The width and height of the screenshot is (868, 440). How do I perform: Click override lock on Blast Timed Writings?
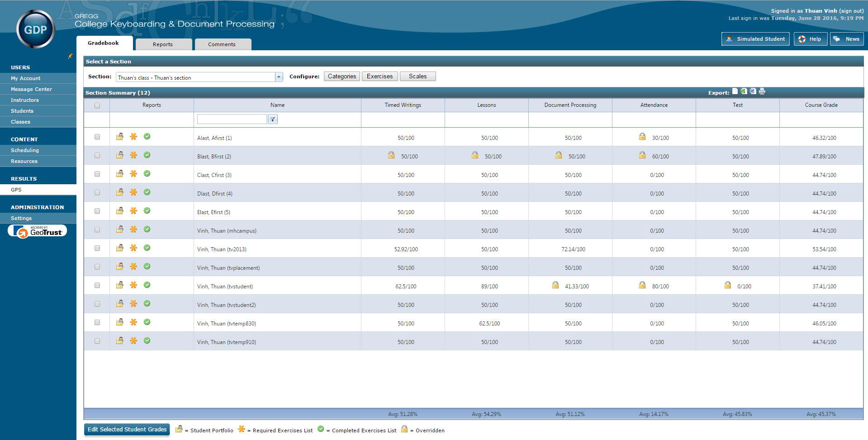(x=391, y=155)
